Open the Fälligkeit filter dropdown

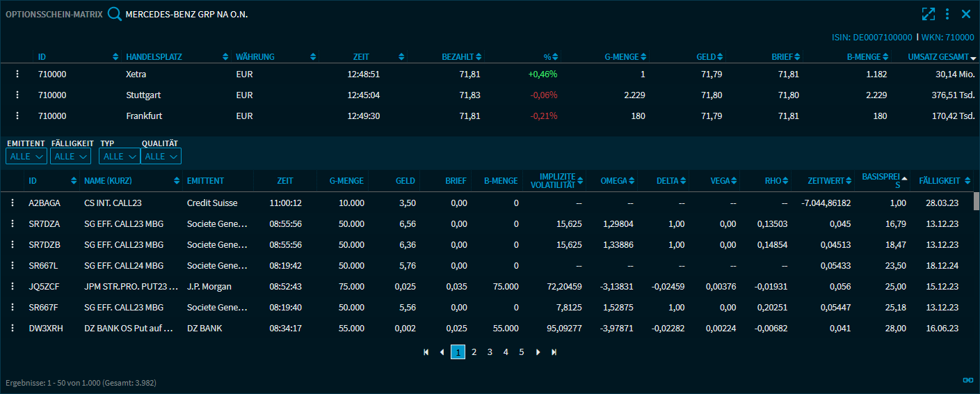[71, 157]
